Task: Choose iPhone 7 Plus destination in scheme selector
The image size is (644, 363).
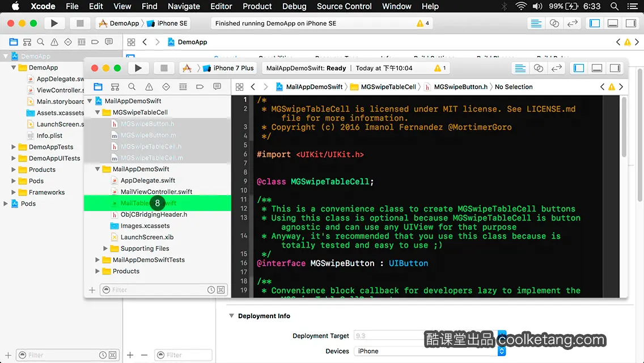Action: coord(229,68)
